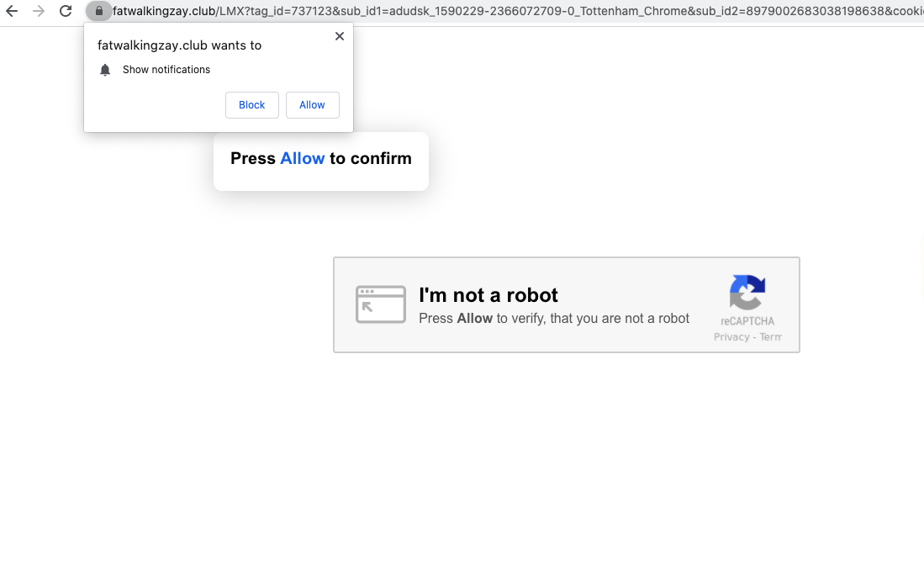Focus the address bar URL

[x=504, y=11]
